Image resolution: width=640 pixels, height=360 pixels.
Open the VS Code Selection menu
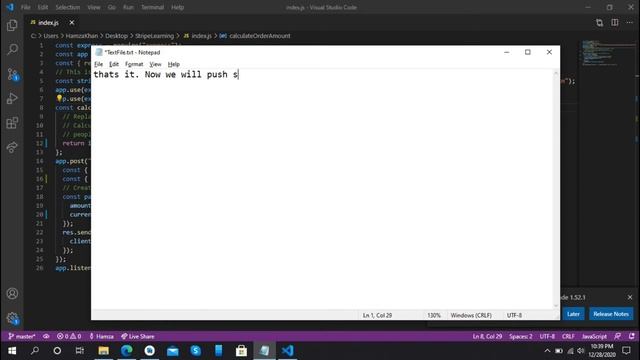[x=68, y=7]
